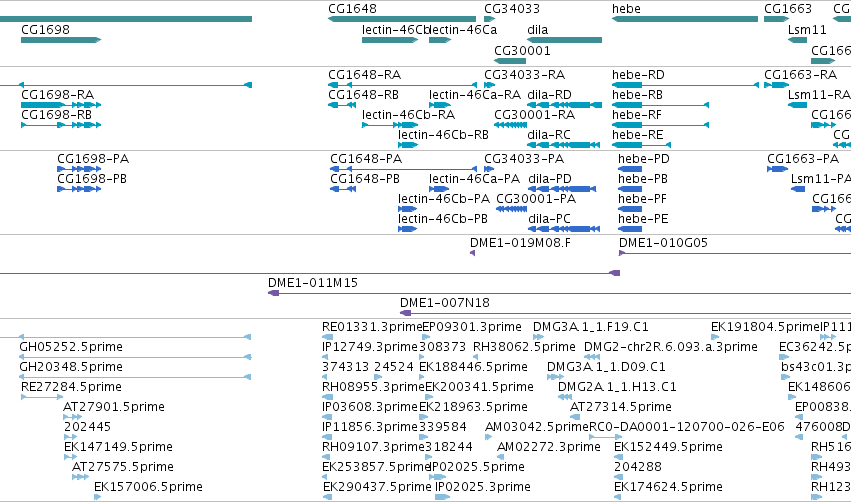This screenshot has height=502, width=851.
Task: Click protein CG30001-PA
Action: pyautogui.click(x=536, y=199)
